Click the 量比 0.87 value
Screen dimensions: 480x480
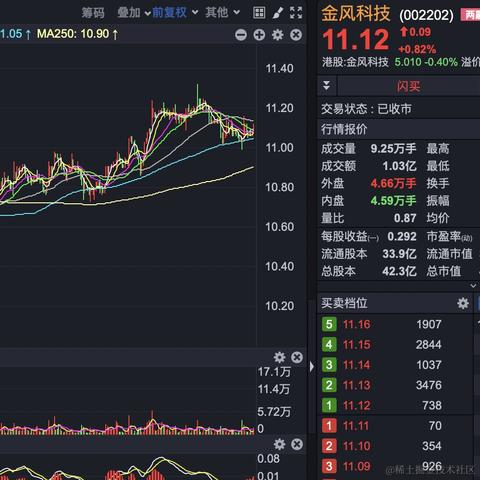point(405,218)
